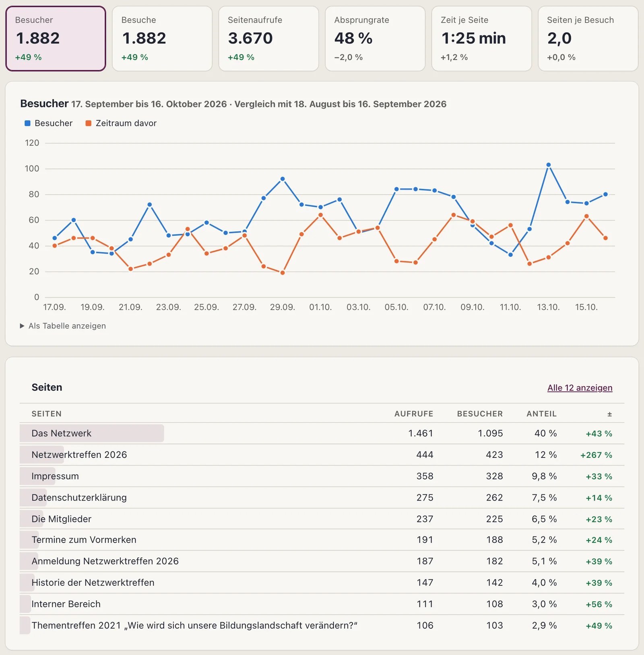
Task: Expand 'Als Tabelle anzeigen' disclosure
Action: pyautogui.click(x=63, y=326)
